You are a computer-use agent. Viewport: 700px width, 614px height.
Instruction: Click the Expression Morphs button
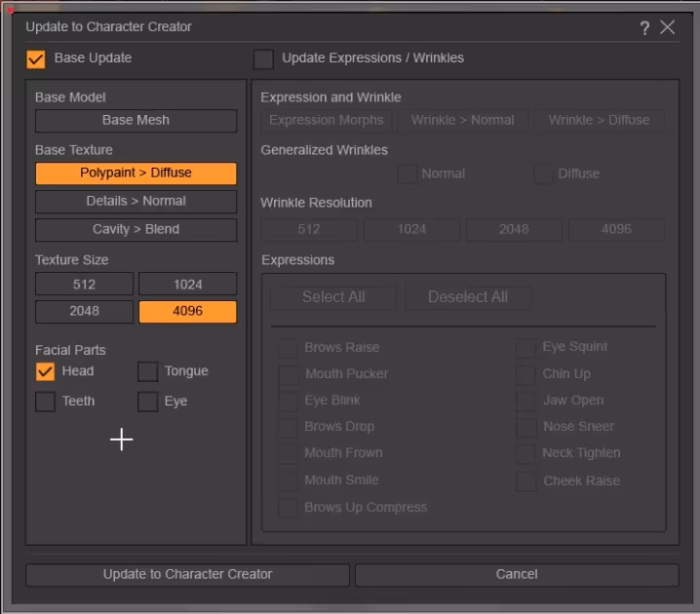click(x=327, y=121)
